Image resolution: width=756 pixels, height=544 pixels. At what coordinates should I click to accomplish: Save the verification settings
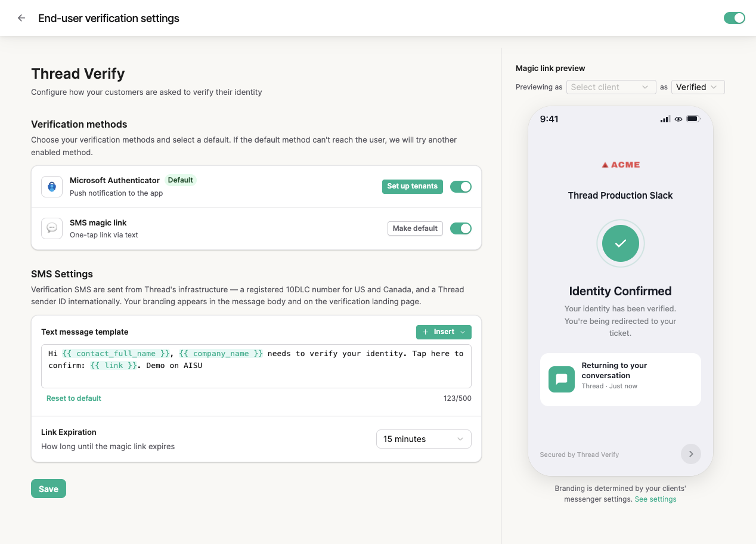48,489
